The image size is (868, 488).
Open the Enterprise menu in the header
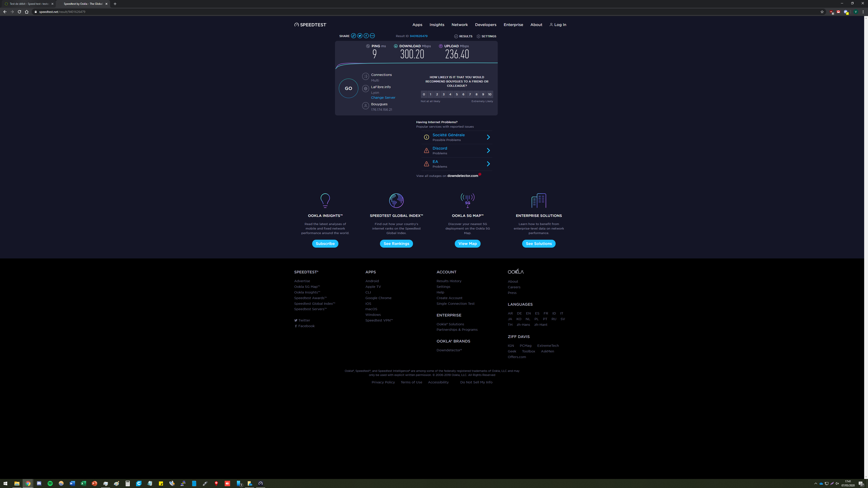click(513, 25)
